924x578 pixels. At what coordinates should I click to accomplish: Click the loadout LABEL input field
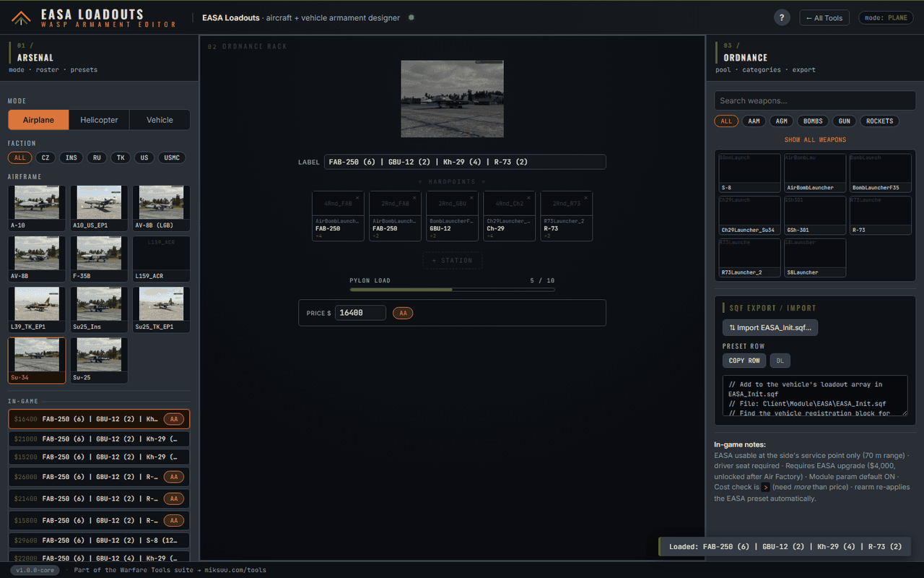[x=465, y=162]
